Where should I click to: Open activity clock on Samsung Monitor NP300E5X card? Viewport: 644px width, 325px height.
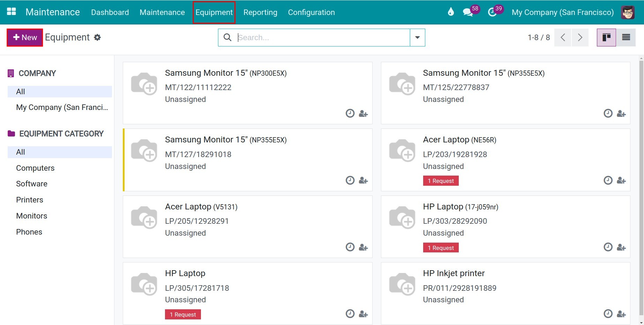click(350, 113)
